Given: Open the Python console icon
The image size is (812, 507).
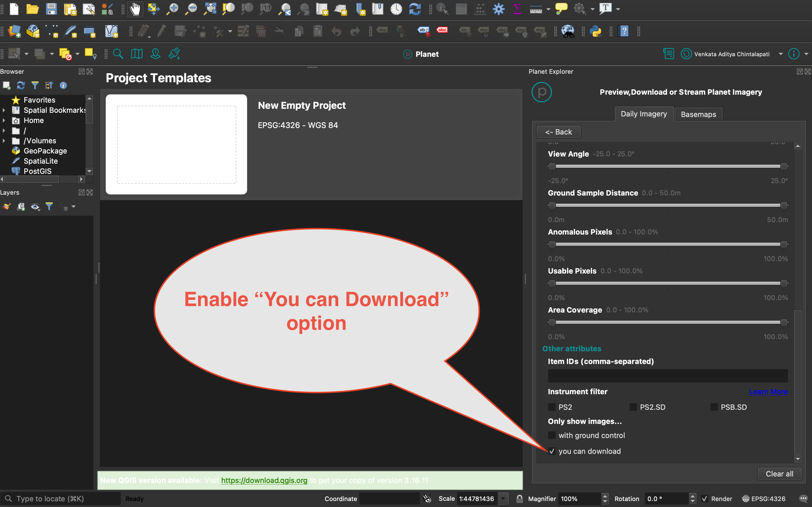Looking at the screenshot, I should click(595, 32).
